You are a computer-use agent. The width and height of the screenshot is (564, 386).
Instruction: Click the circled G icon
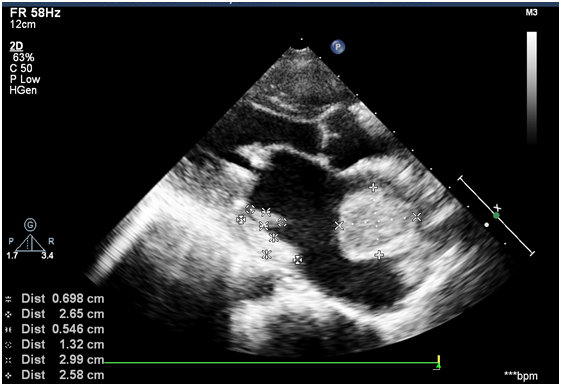click(30, 225)
